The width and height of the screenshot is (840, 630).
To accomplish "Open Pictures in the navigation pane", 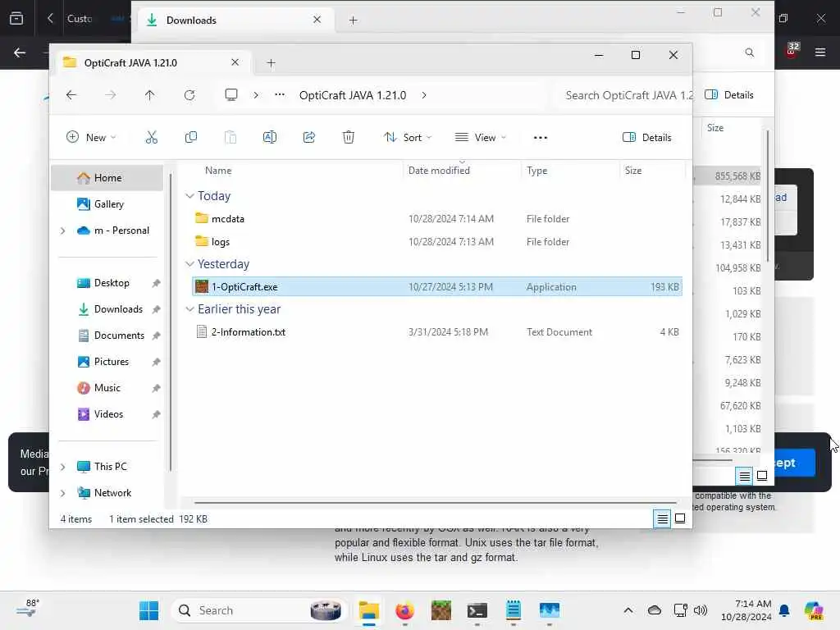I will point(107,362).
